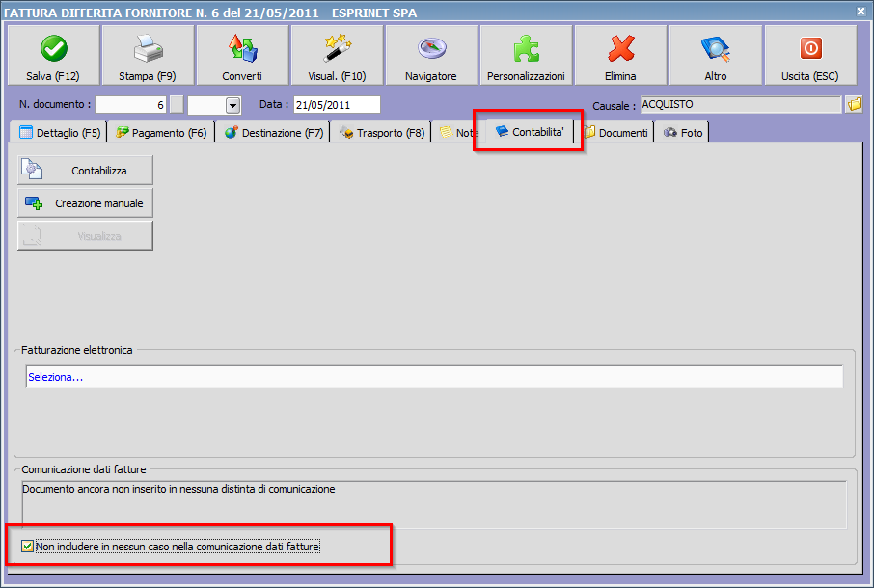Select the Trasporto (F8) tab
The width and height of the screenshot is (874, 588).
[381, 132]
